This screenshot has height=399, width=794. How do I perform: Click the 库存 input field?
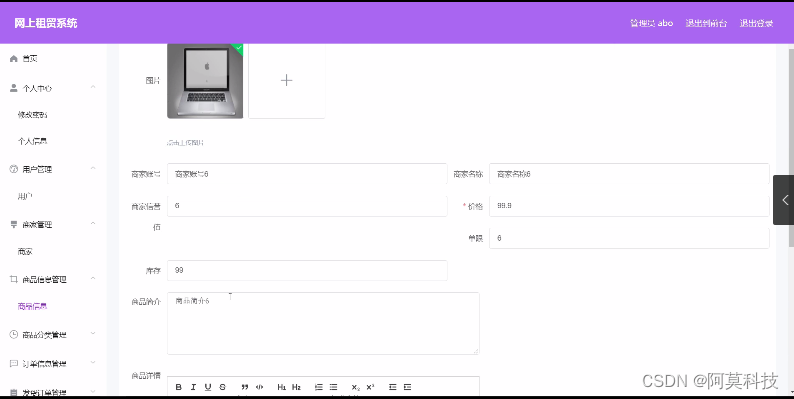307,270
